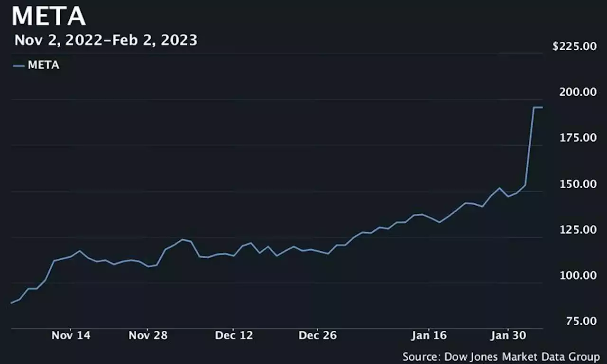Click the Dec 12 x-axis label
The width and height of the screenshot is (607, 364).
(234, 336)
